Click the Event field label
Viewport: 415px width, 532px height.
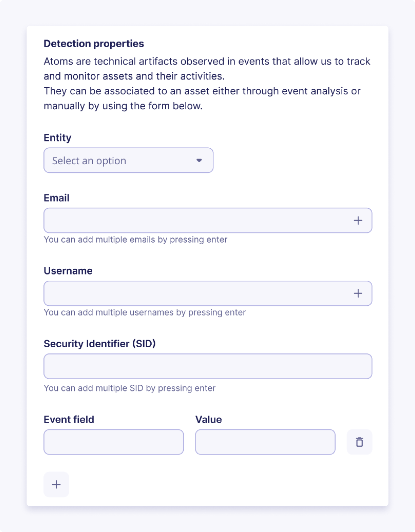pos(69,419)
